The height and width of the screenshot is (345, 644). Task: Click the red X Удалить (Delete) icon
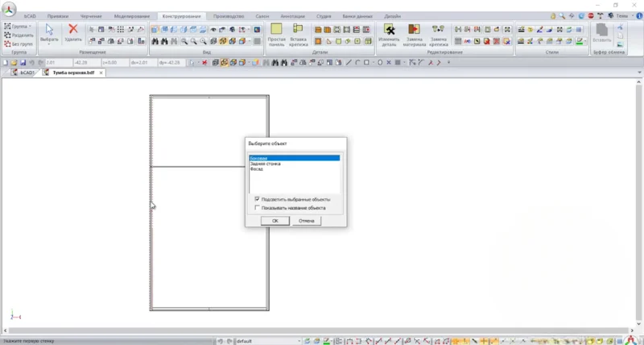[x=72, y=30]
